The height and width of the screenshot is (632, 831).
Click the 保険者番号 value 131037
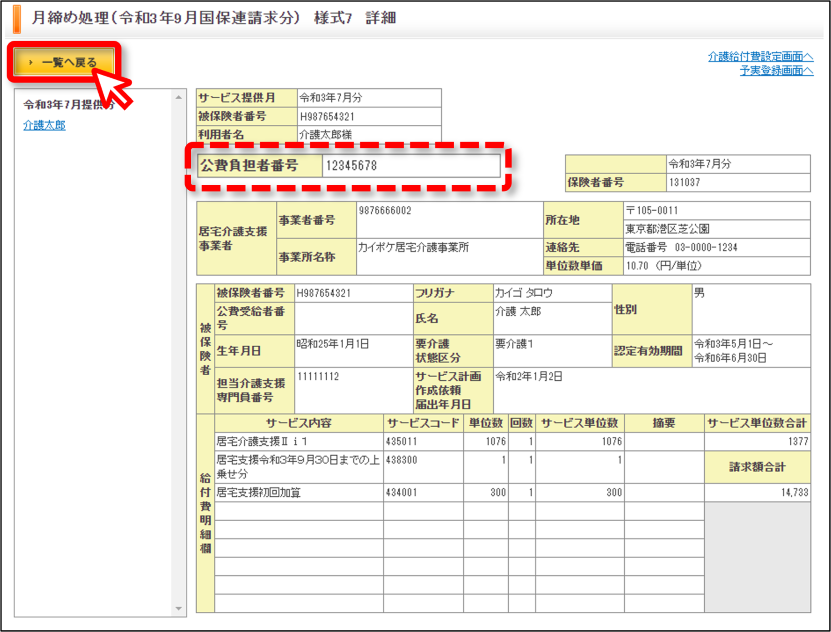(x=738, y=182)
